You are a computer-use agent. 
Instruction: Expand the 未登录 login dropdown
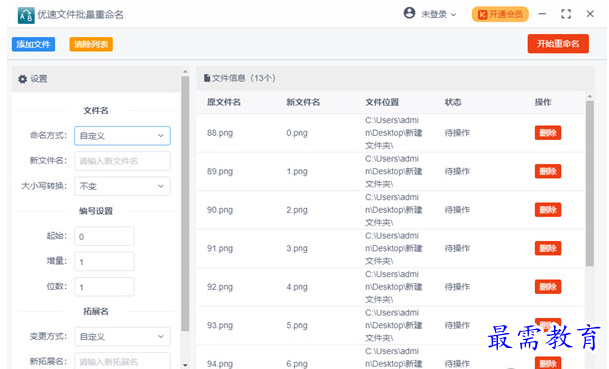438,14
